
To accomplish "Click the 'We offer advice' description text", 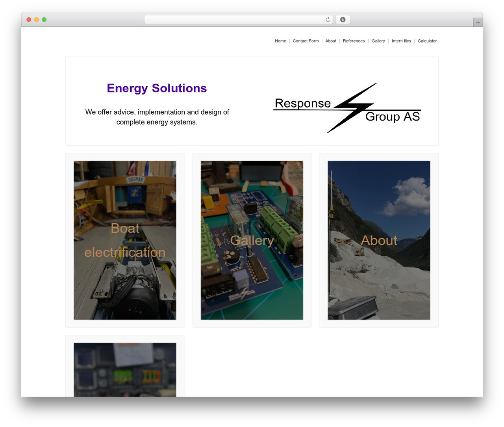I will click(x=157, y=117).
